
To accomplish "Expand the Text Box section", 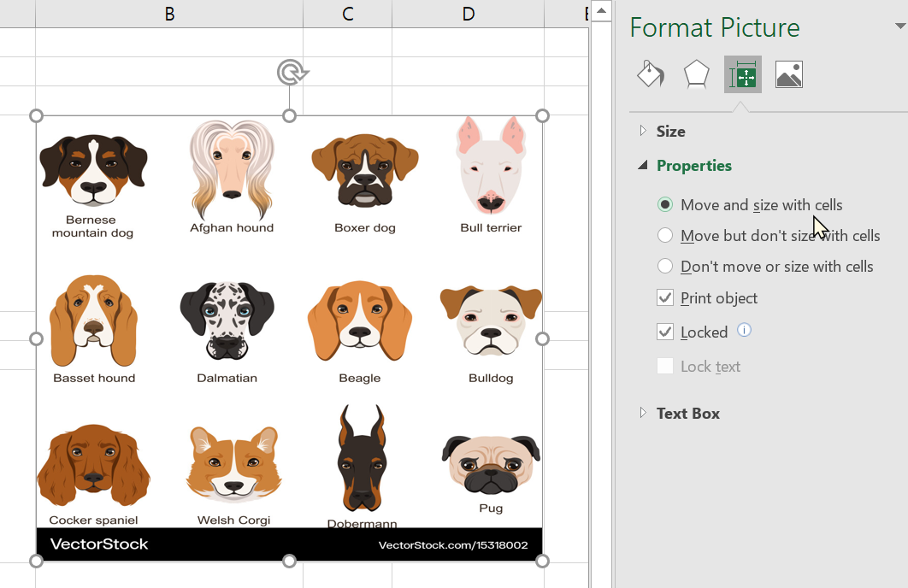I will pos(643,413).
